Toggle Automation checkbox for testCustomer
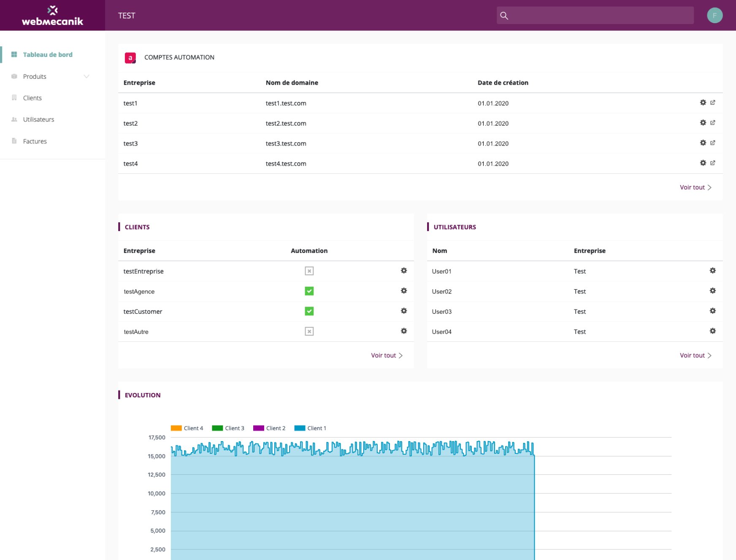This screenshot has width=736, height=560. click(309, 311)
